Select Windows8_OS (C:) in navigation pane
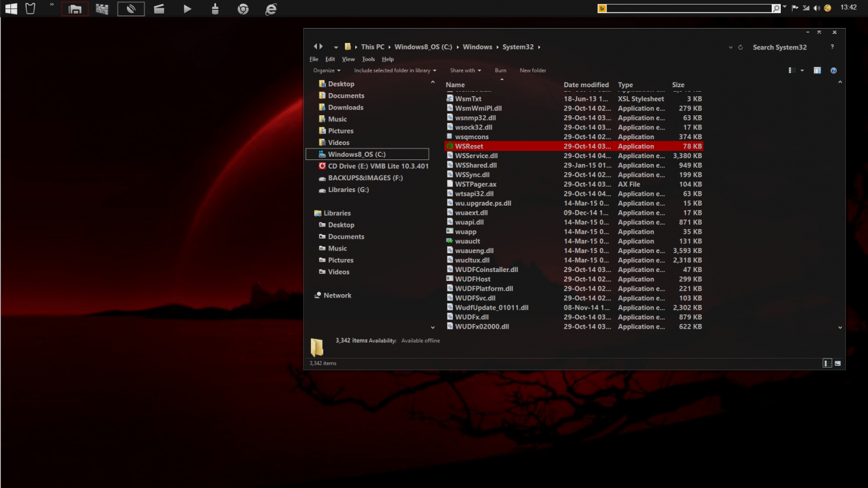This screenshot has width=868, height=488. pos(367,154)
